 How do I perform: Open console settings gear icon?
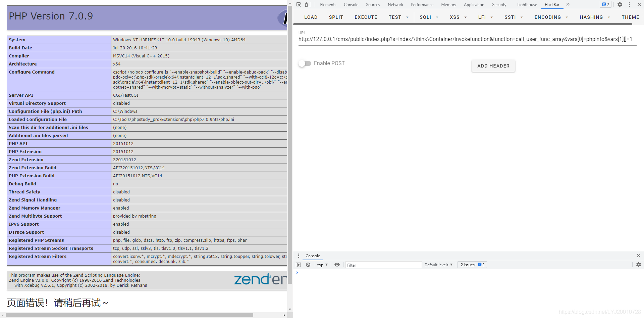pos(639,265)
